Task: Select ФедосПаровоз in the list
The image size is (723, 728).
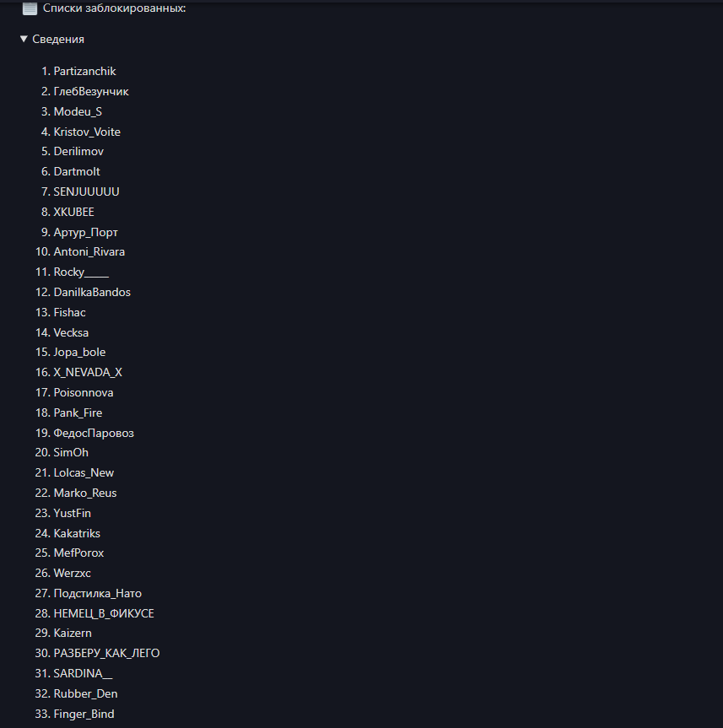Action: coord(94,434)
